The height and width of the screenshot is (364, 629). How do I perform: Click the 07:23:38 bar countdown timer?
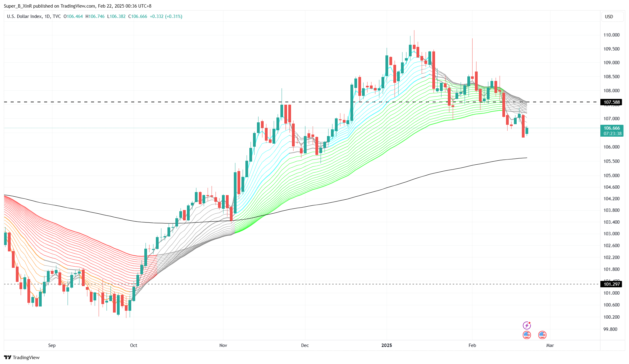point(612,134)
